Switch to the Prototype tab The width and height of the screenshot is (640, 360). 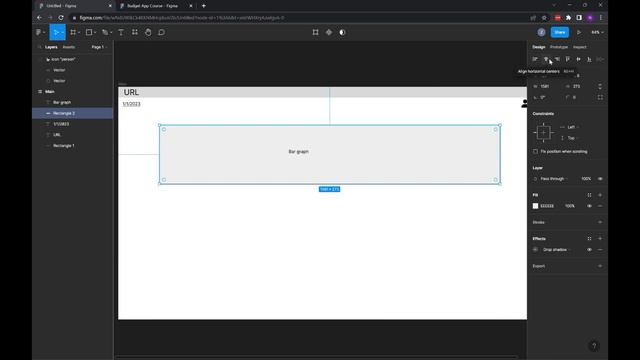tap(559, 47)
